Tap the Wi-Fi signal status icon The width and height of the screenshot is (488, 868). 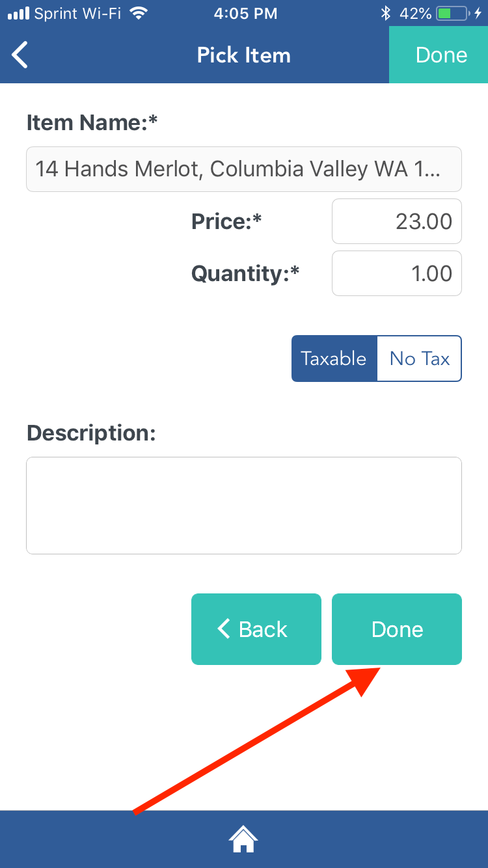coord(138,14)
